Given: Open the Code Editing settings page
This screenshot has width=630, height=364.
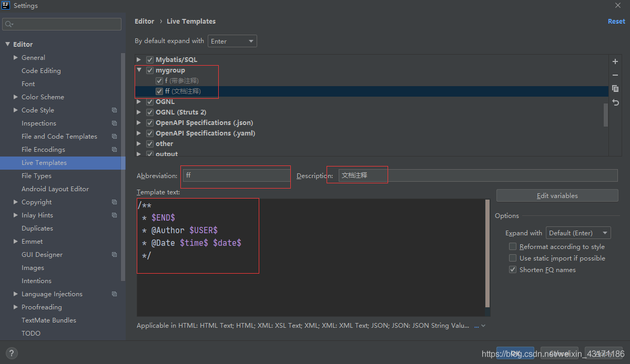Looking at the screenshot, I should (42, 70).
